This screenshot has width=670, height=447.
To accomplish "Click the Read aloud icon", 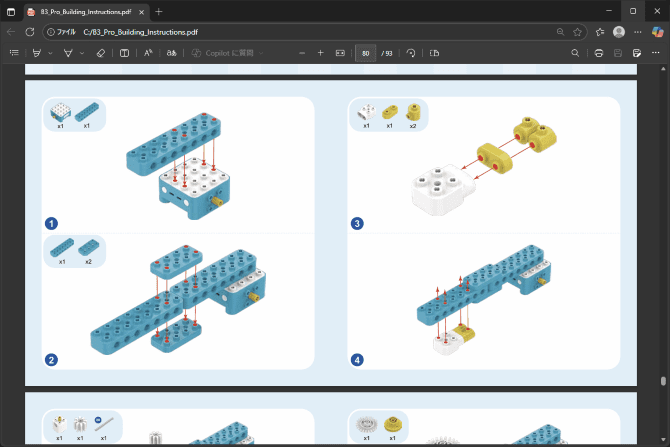I will (148, 52).
